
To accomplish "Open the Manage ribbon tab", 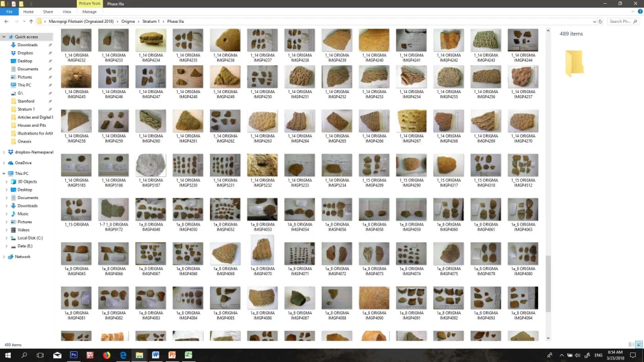I will [89, 12].
